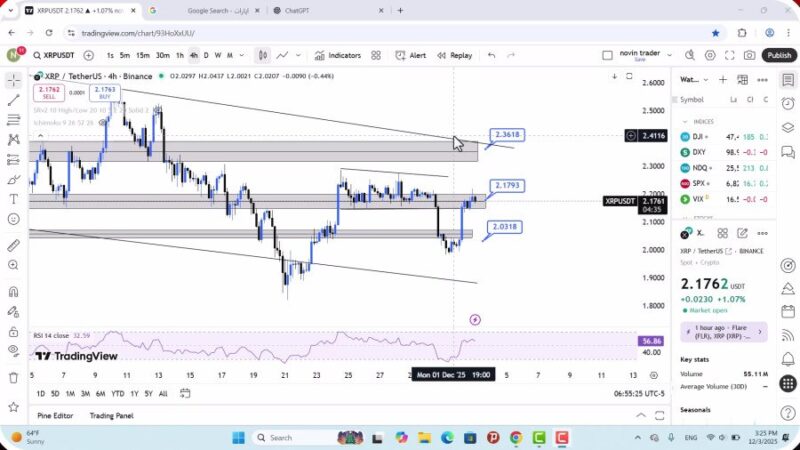Expand the timeframe interval dropdown arrow
Image resolution: width=800 pixels, height=450 pixels.
[242, 55]
